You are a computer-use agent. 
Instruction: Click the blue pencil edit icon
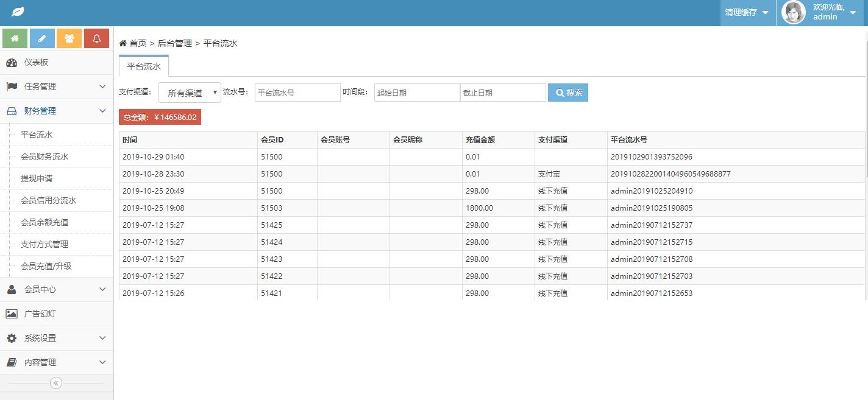tap(41, 38)
